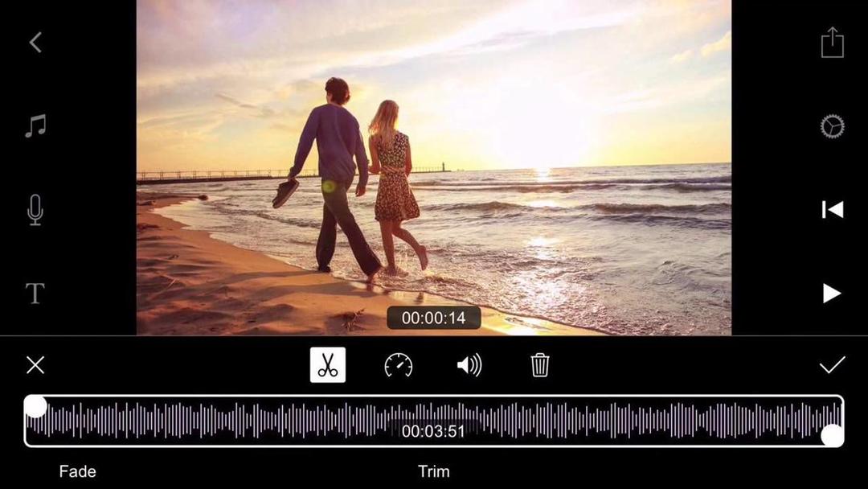This screenshot has height=489, width=868.
Task: Add a title with the T text tool
Action: click(x=35, y=293)
